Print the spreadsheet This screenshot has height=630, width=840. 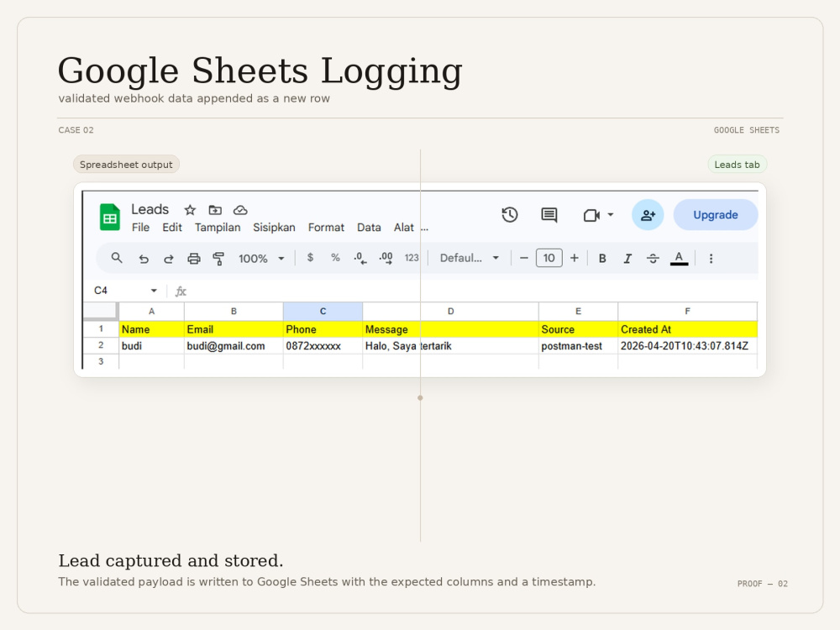pos(193,259)
